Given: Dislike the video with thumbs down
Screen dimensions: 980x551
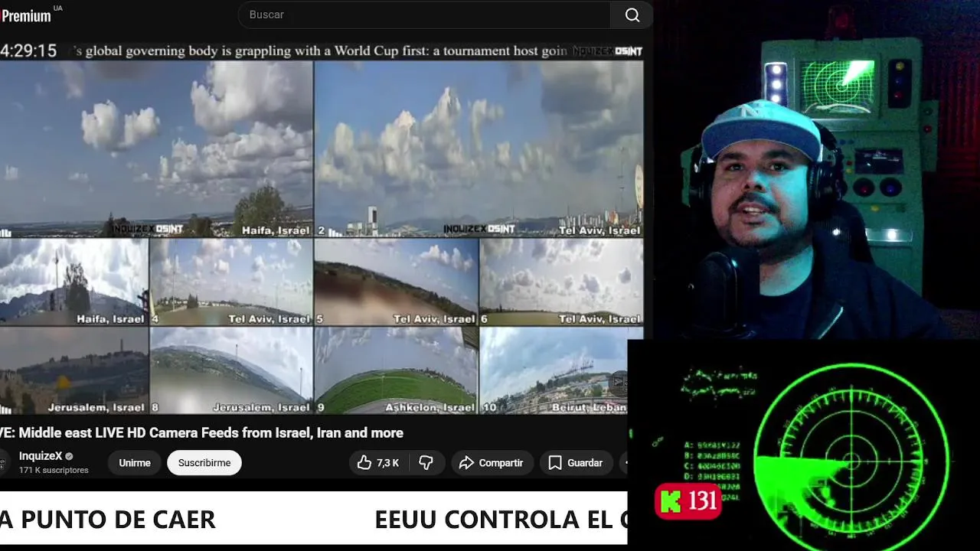Looking at the screenshot, I should (x=426, y=463).
